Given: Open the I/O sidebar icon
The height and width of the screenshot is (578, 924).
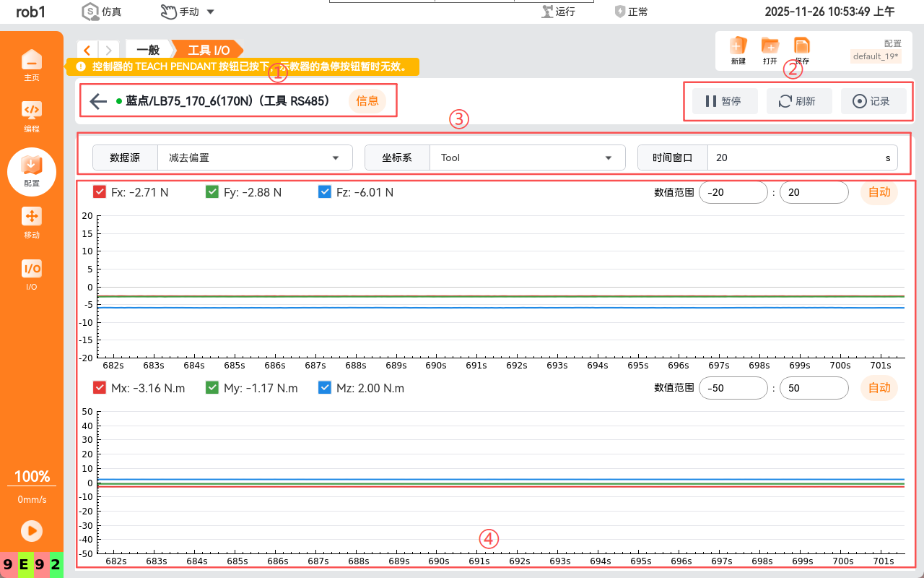Looking at the screenshot, I should [32, 271].
